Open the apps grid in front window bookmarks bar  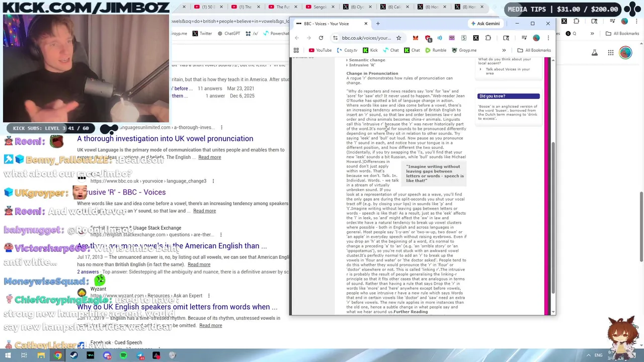click(x=296, y=50)
